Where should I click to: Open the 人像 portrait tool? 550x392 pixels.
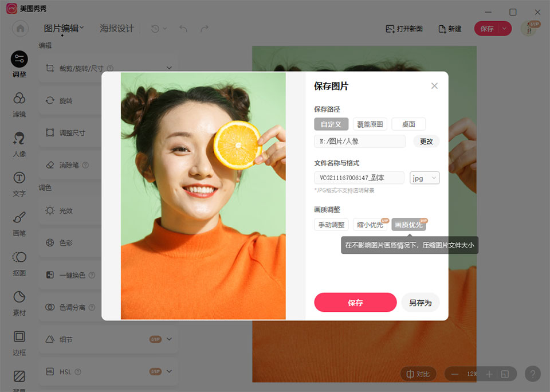(19, 144)
